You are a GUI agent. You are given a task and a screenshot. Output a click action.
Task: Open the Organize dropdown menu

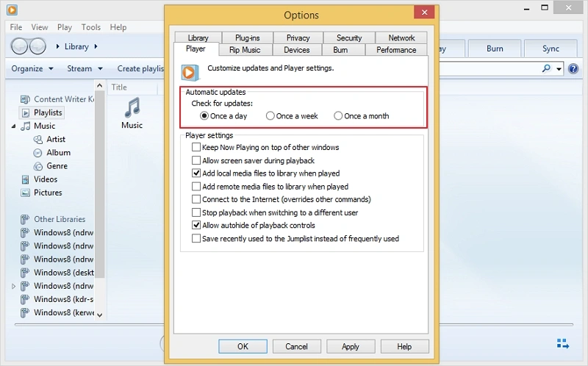32,68
